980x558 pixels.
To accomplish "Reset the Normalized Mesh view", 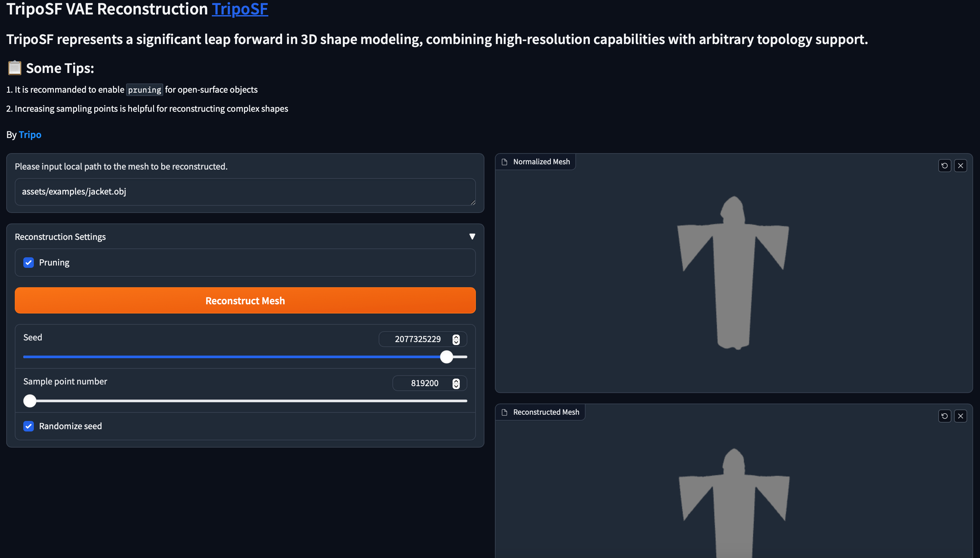I will coord(945,166).
